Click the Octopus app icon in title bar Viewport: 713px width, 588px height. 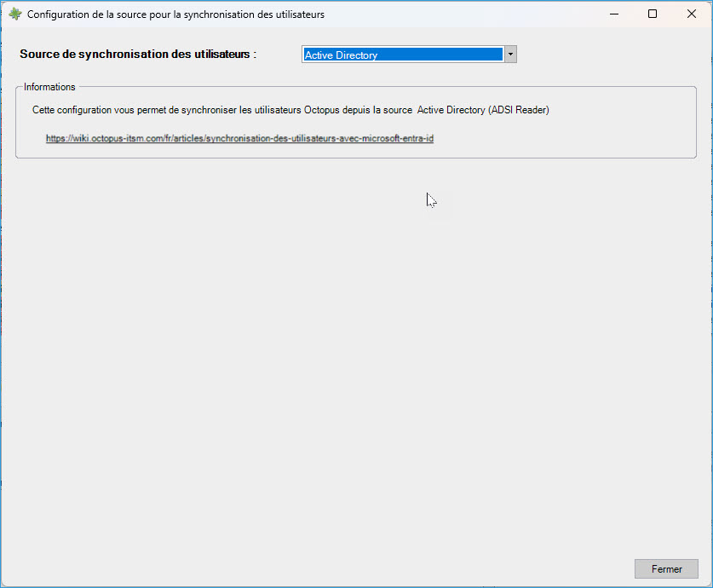pos(14,14)
